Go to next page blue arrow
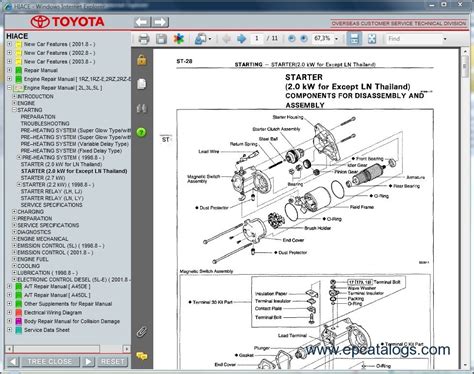474x374 pixels. coord(241,39)
